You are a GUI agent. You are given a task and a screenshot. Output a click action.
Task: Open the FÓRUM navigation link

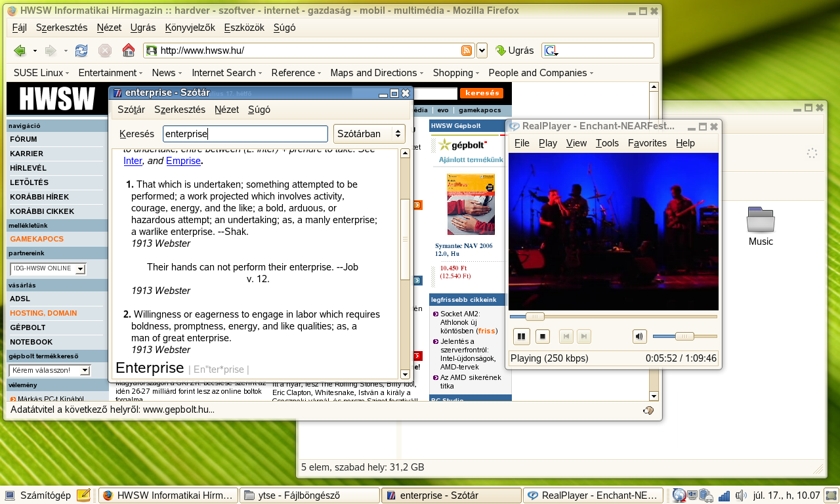click(x=24, y=139)
